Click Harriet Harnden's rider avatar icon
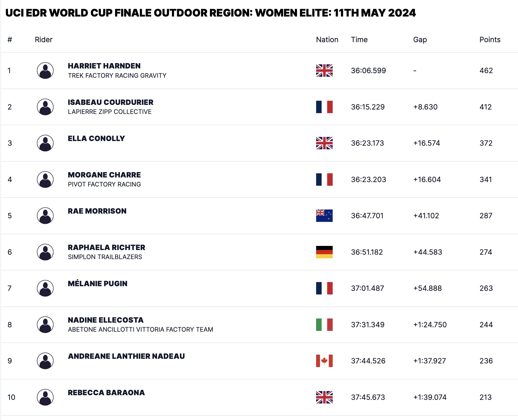This screenshot has height=420, width=518. (45, 71)
